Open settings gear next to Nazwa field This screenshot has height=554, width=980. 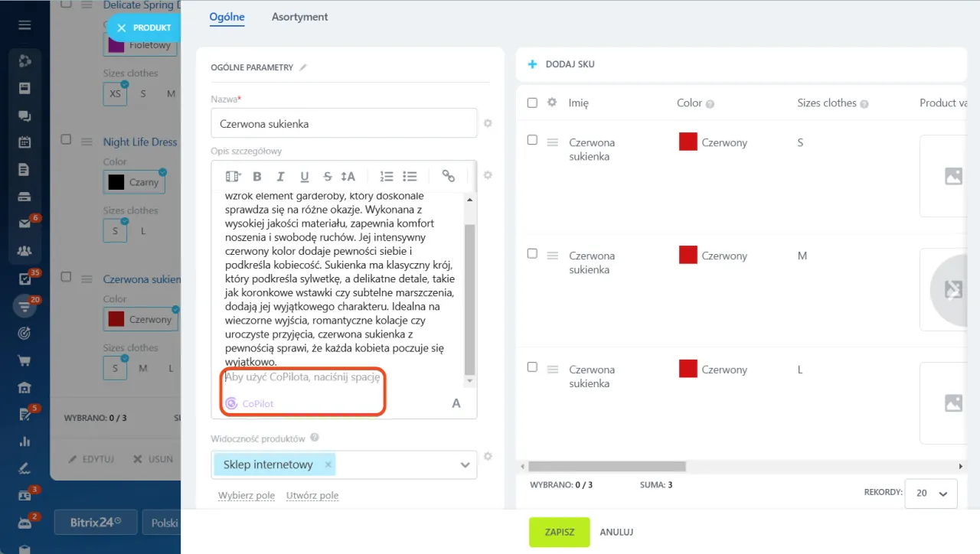[488, 123]
